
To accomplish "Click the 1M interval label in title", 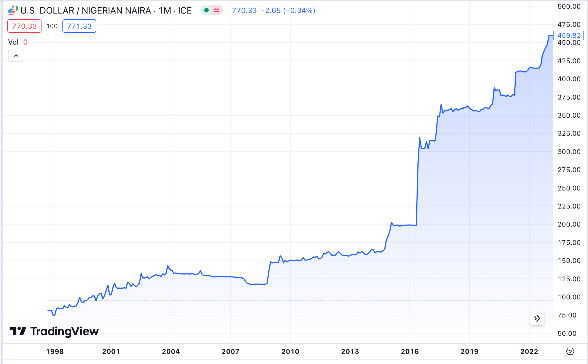I will coord(165,10).
